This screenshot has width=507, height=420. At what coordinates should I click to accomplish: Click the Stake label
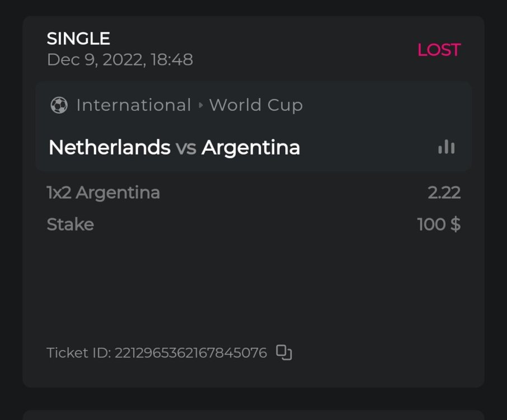[70, 225]
